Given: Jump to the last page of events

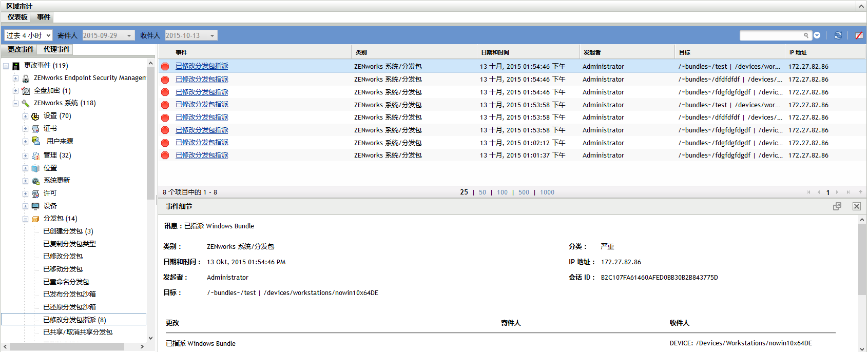Looking at the screenshot, I should tap(848, 192).
